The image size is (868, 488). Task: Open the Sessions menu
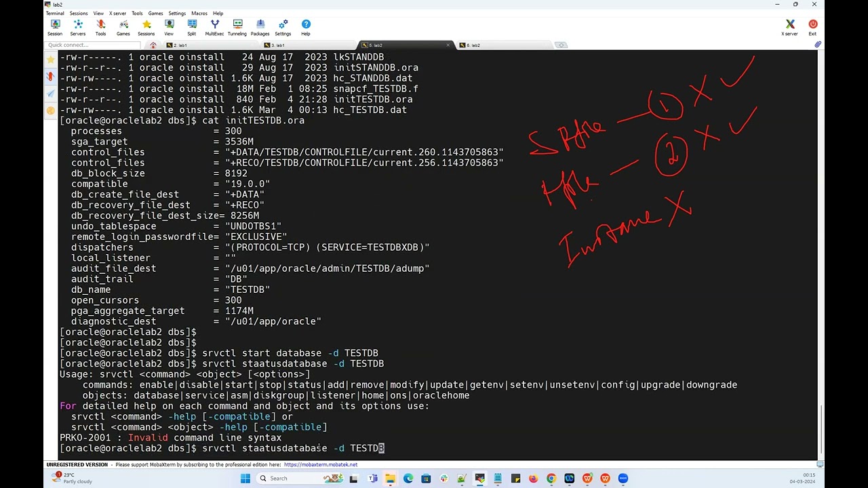pyautogui.click(x=79, y=14)
